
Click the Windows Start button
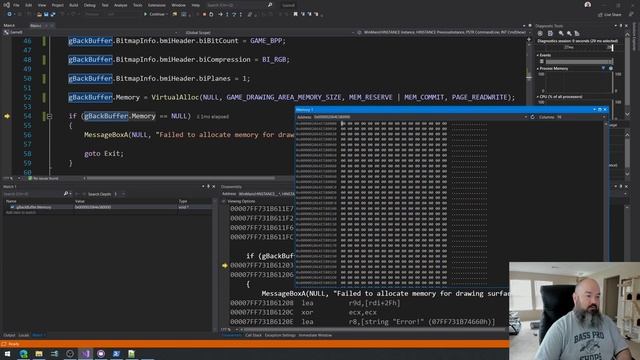coord(7,353)
